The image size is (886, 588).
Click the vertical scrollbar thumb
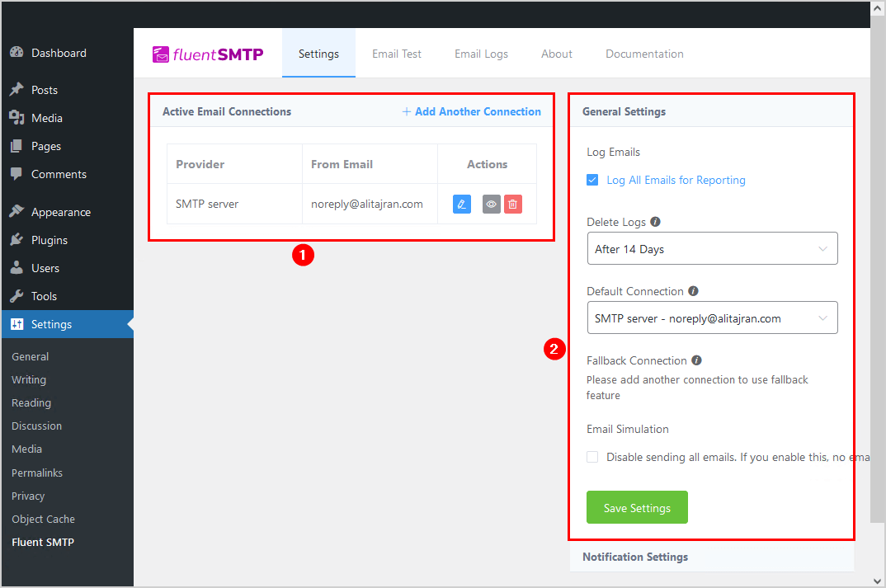click(878, 268)
